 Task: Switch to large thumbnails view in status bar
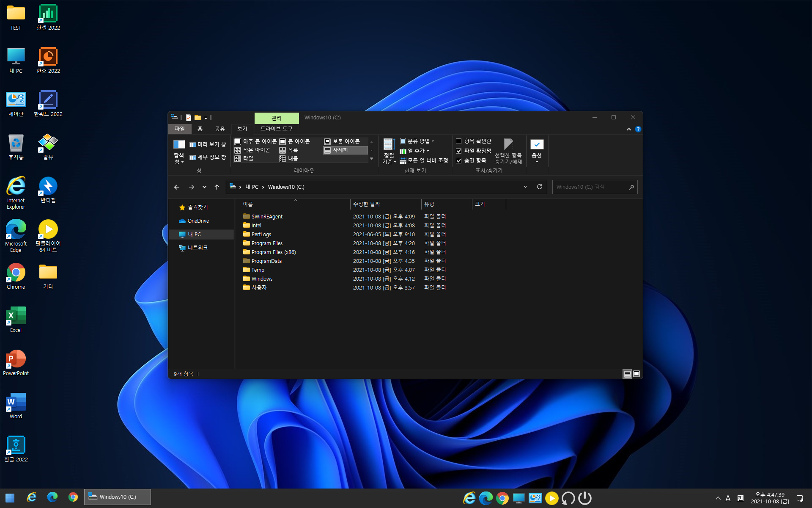(x=636, y=374)
